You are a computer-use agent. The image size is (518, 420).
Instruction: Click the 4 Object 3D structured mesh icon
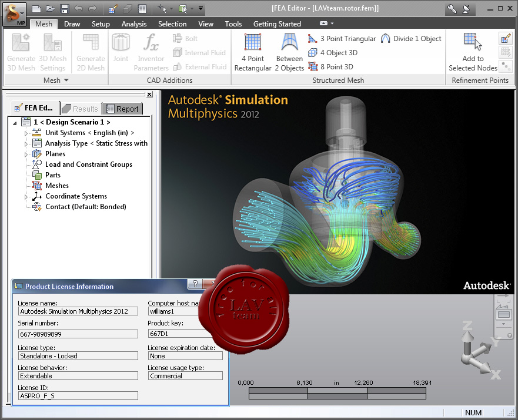[335, 52]
